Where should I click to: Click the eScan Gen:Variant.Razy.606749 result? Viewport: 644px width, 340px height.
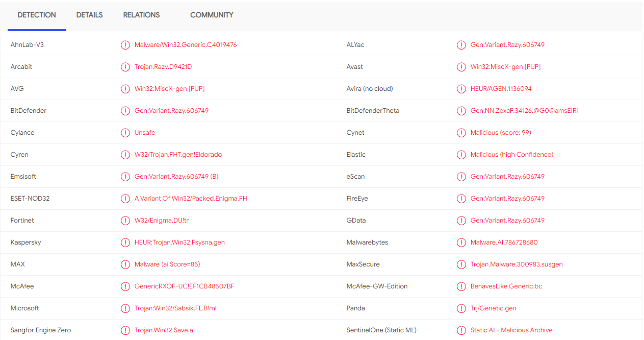click(x=507, y=177)
